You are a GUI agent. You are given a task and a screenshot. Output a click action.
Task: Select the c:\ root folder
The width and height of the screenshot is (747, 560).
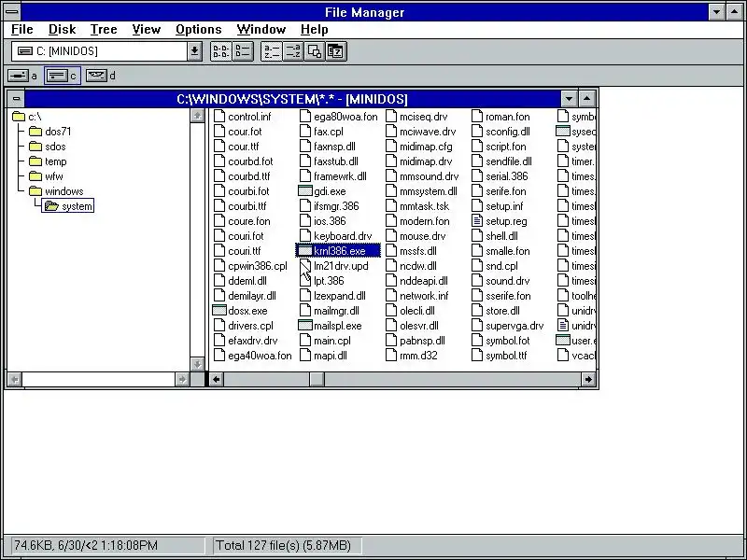27,117
